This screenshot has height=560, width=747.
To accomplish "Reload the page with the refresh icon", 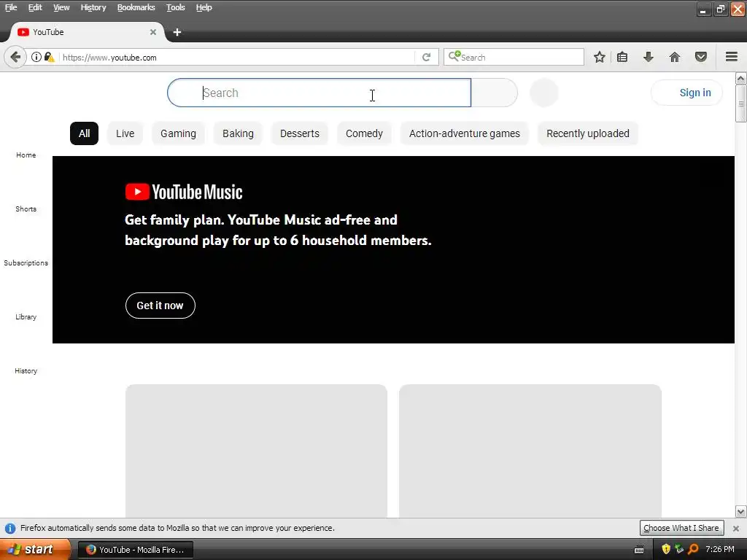I will pos(426,57).
